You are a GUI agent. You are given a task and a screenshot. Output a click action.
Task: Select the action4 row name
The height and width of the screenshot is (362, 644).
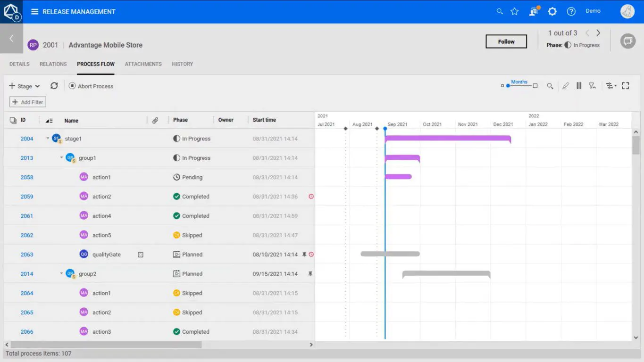coord(101,216)
